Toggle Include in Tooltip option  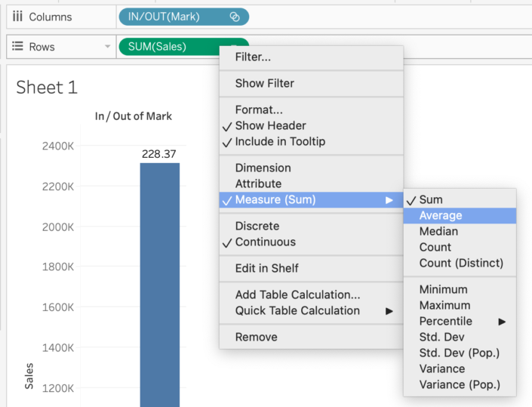tap(280, 141)
